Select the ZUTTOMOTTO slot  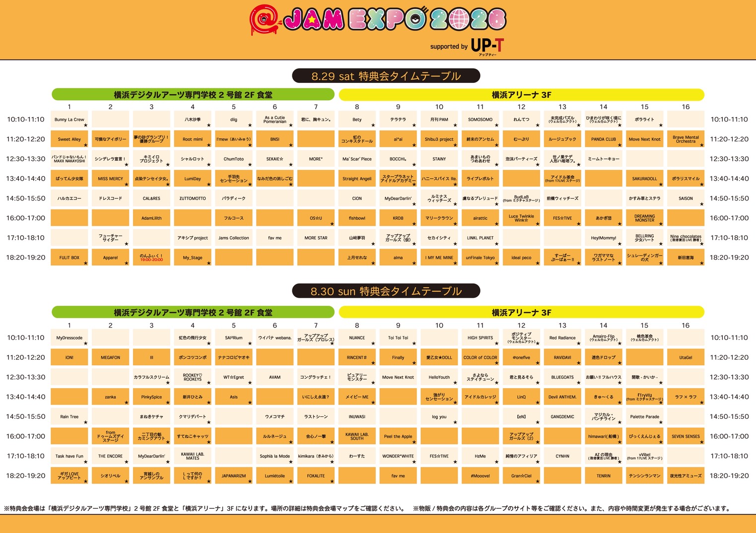coord(193,199)
